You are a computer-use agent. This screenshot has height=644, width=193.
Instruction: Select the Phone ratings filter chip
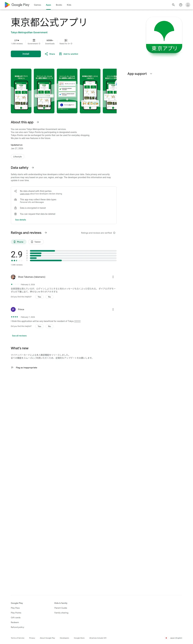tap(18, 242)
